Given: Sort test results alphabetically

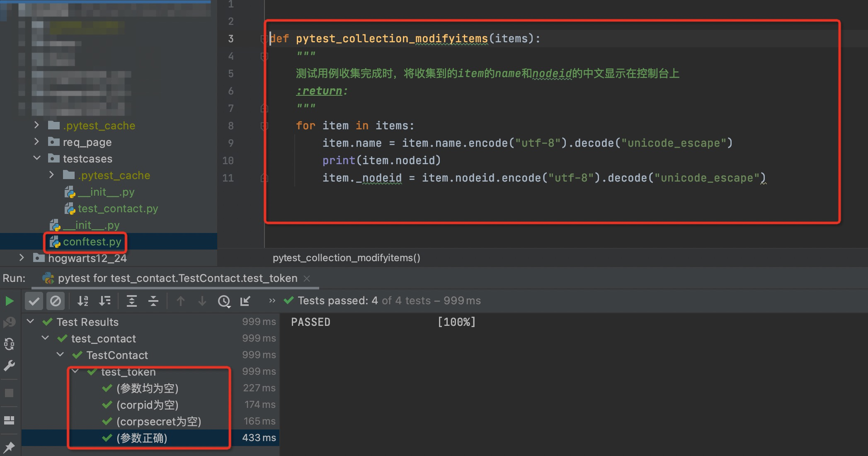Looking at the screenshot, I should point(83,301).
